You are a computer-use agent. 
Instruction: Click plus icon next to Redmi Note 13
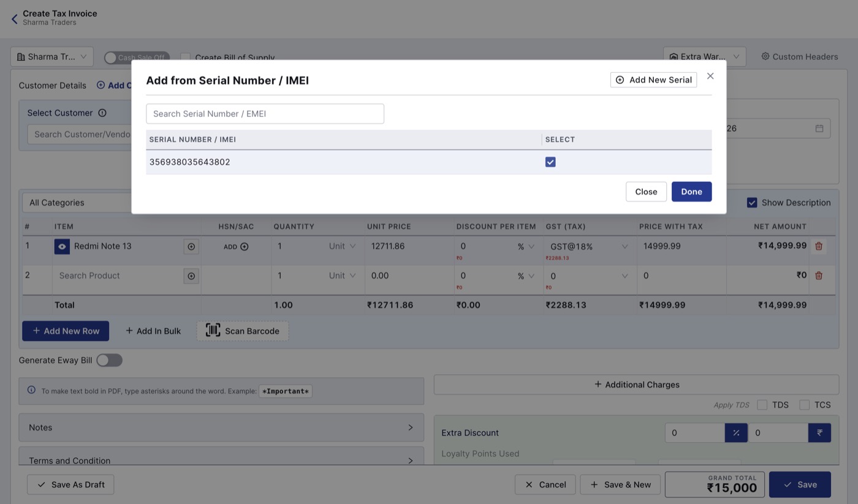tap(191, 246)
